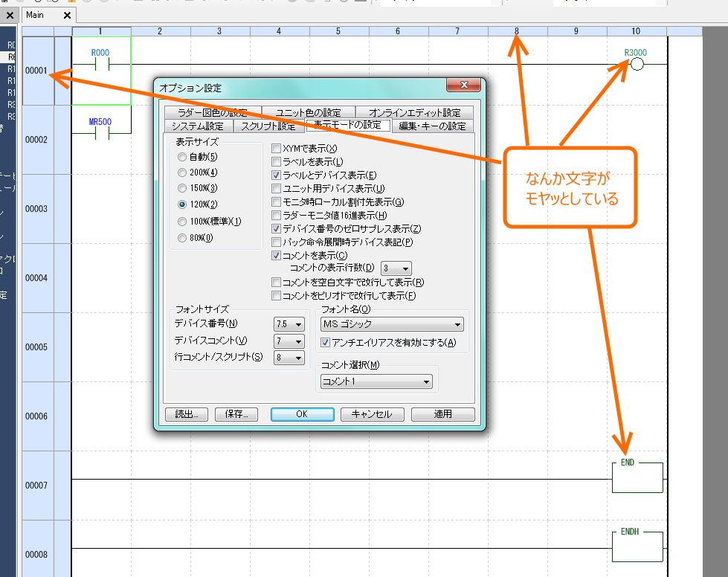The height and width of the screenshot is (577, 728).
Task: Click the R000 contact in rung 00001
Action: coord(98,64)
